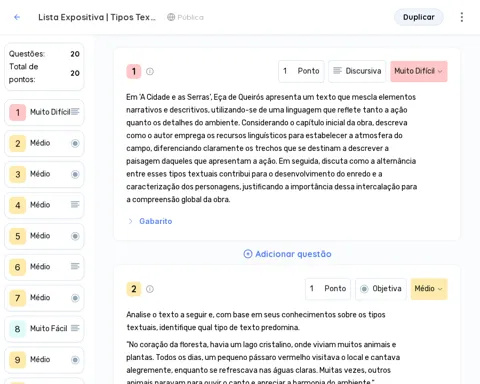Click the discursive icon in sidebar item 1
The image size is (480, 384).
75,112
